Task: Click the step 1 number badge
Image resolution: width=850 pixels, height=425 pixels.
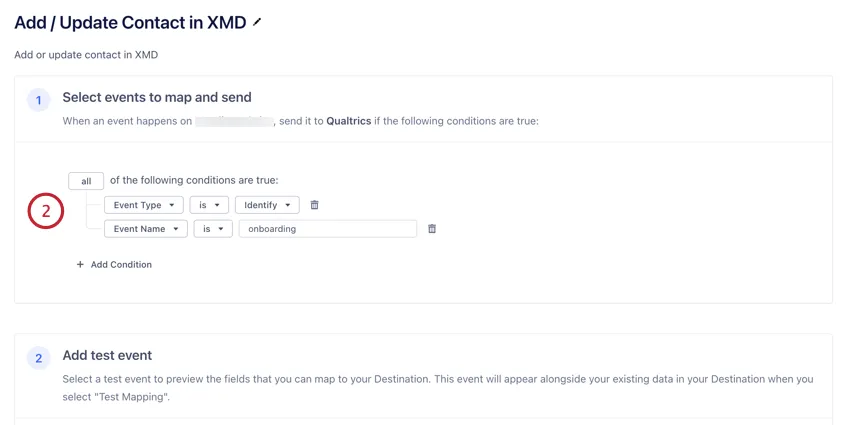Action: 38,100
